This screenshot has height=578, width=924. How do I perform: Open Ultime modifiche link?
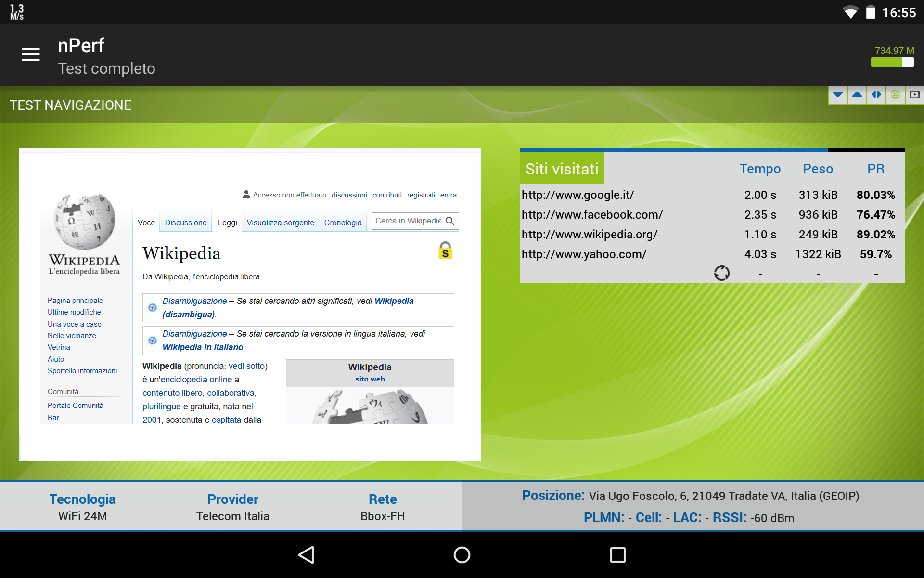[74, 312]
